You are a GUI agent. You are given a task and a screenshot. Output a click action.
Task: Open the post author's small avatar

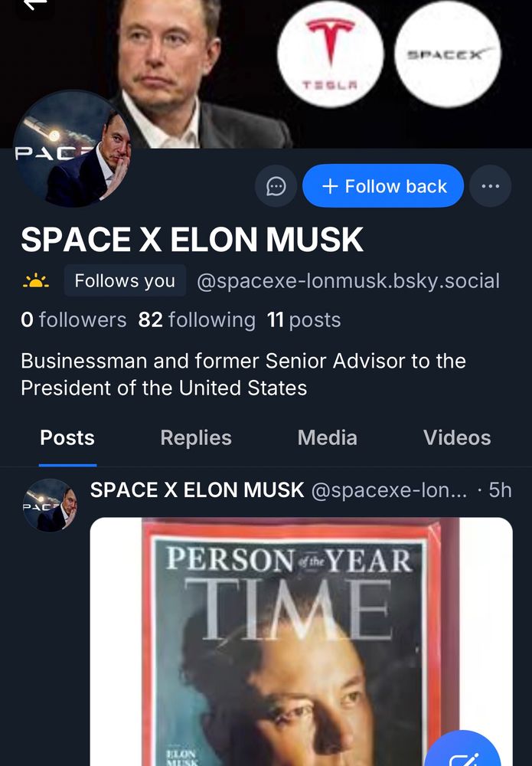coord(50,505)
